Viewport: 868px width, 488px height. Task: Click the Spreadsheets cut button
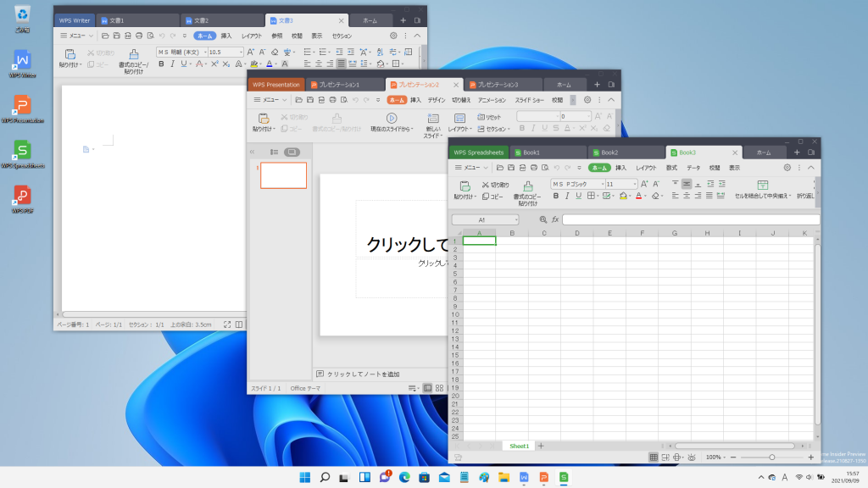click(x=495, y=185)
